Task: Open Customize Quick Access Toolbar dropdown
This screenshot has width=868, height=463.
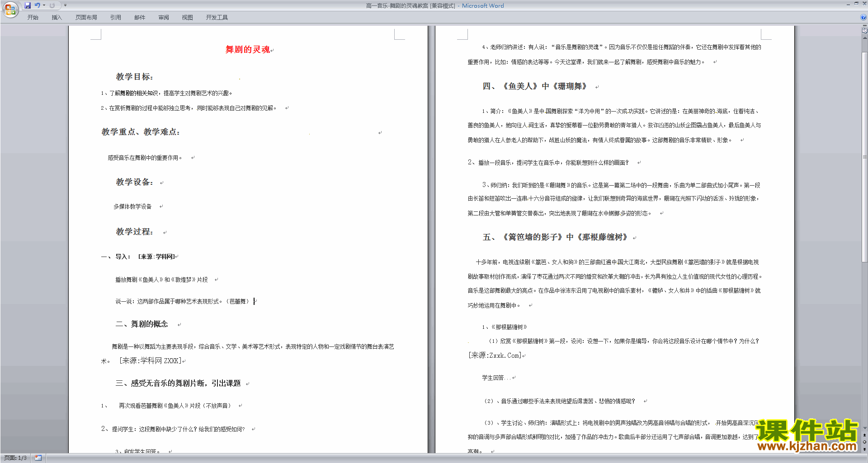Action: 65,5
